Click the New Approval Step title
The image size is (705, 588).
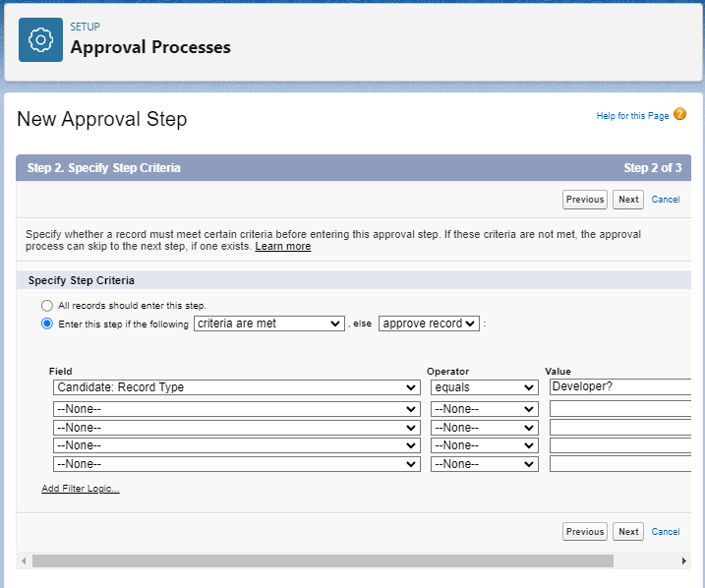pyautogui.click(x=102, y=119)
